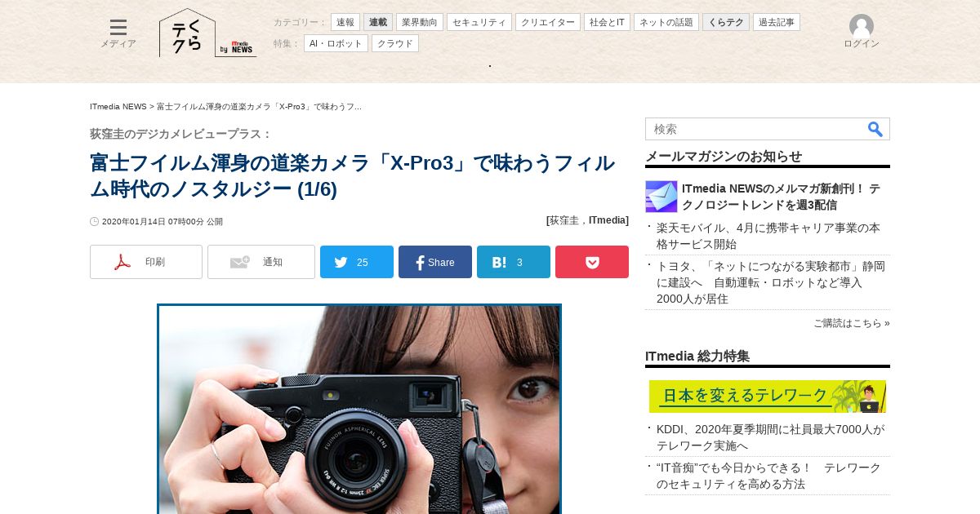Open the クラウド feature
The image size is (980, 514).
395,43
